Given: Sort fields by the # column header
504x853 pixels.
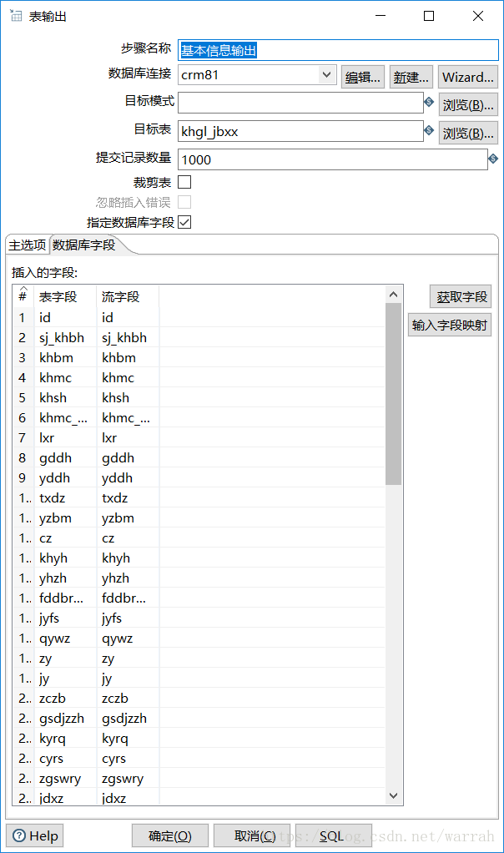Looking at the screenshot, I should (x=23, y=296).
